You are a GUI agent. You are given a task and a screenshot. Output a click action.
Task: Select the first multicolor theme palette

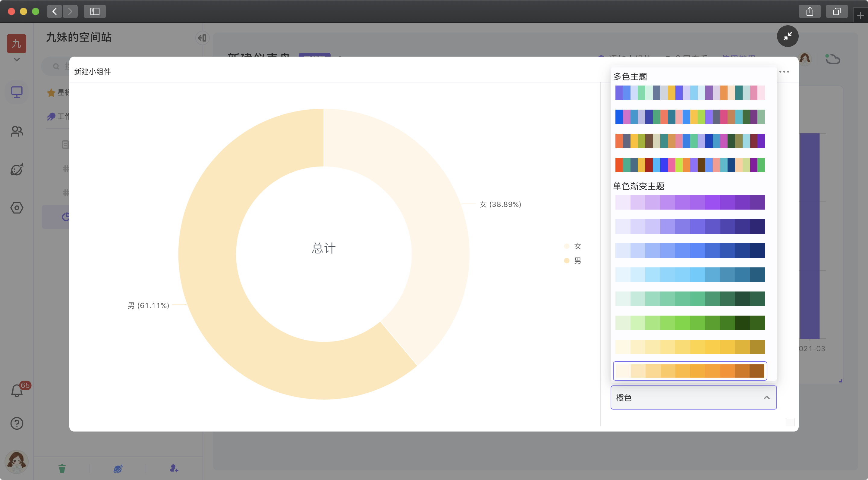pos(690,92)
